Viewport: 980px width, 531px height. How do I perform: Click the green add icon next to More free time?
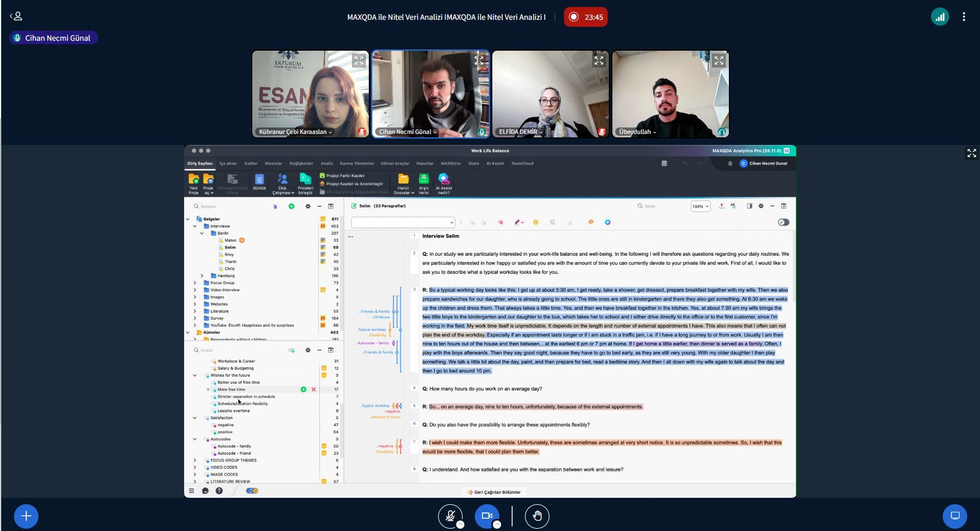pyautogui.click(x=304, y=390)
